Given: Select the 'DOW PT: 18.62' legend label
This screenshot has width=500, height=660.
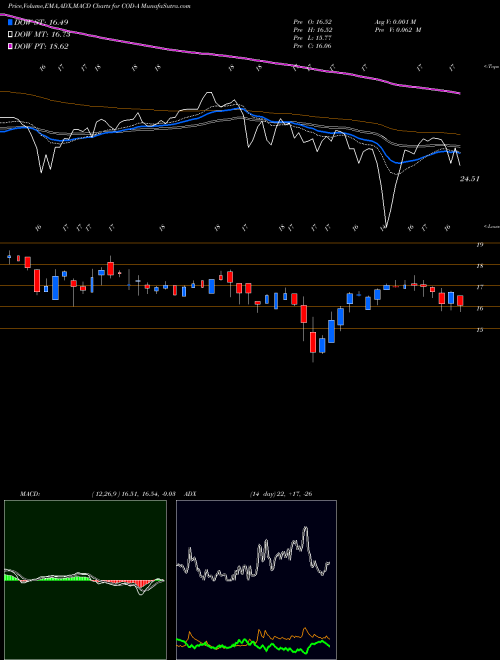Looking at the screenshot, I should pyautogui.click(x=41, y=46).
